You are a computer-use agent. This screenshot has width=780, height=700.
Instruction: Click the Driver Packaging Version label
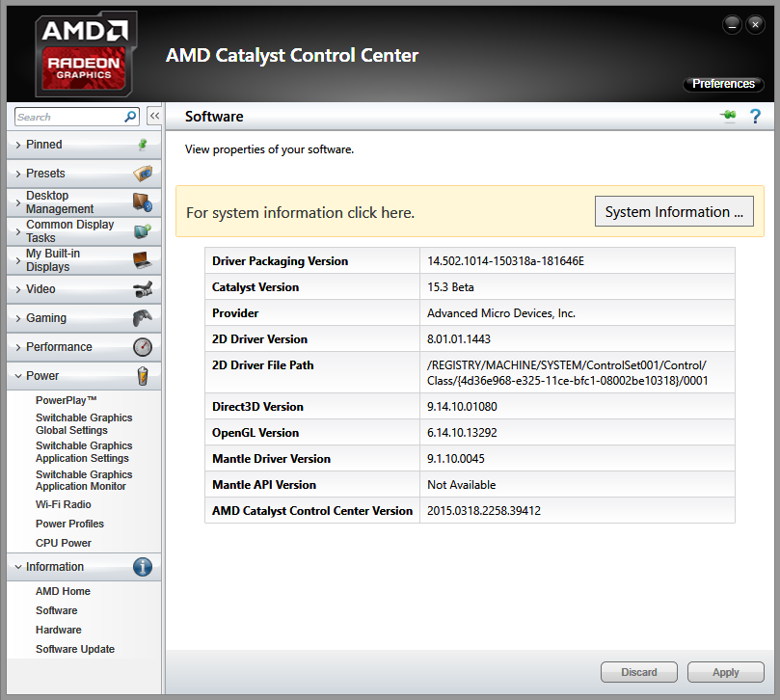click(280, 261)
